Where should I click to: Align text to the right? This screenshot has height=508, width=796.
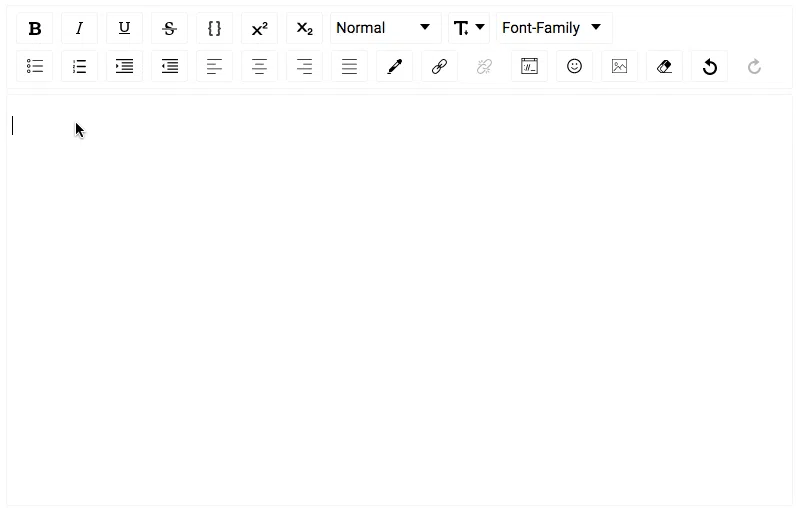(304, 66)
